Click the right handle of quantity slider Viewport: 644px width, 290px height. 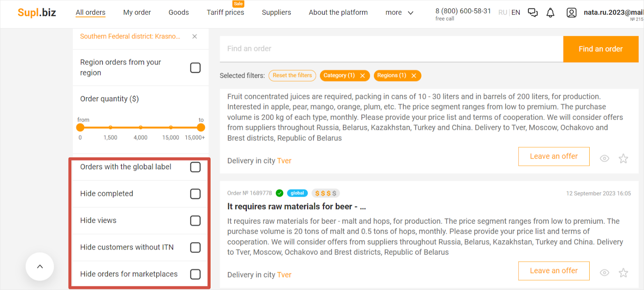(201, 128)
